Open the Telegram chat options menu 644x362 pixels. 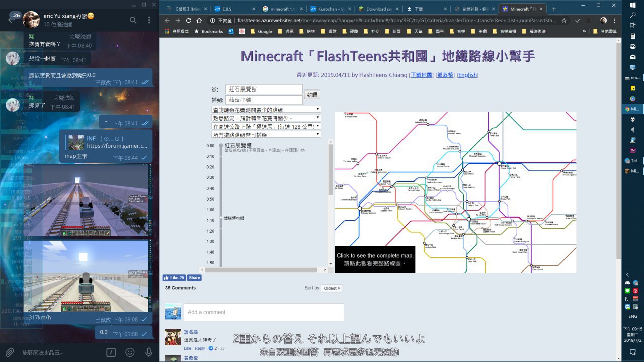(x=149, y=20)
